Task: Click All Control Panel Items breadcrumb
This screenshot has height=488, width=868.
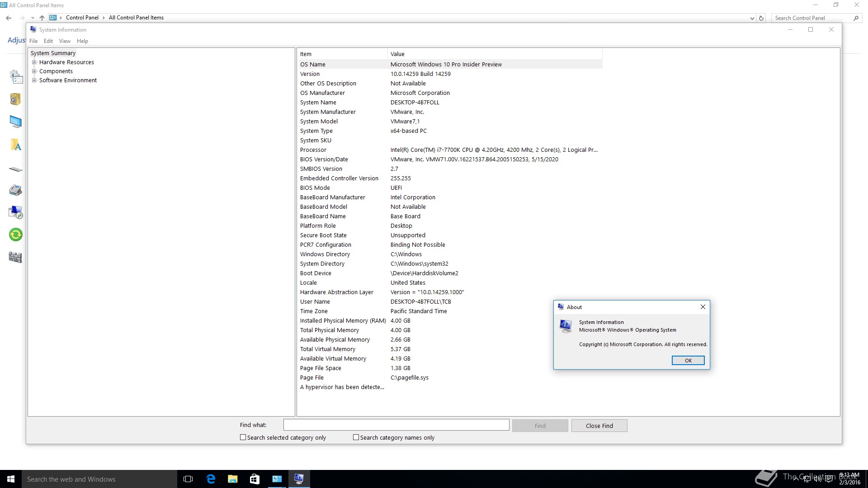Action: [x=136, y=18]
